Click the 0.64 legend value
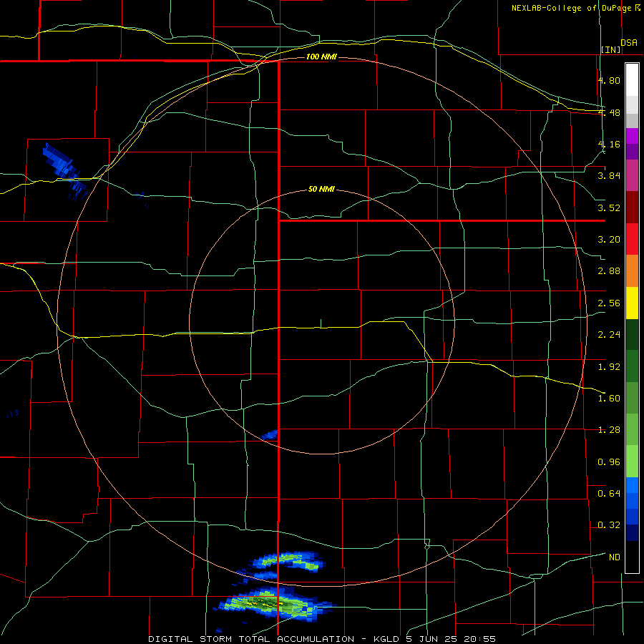The height and width of the screenshot is (644, 644). pos(609,493)
